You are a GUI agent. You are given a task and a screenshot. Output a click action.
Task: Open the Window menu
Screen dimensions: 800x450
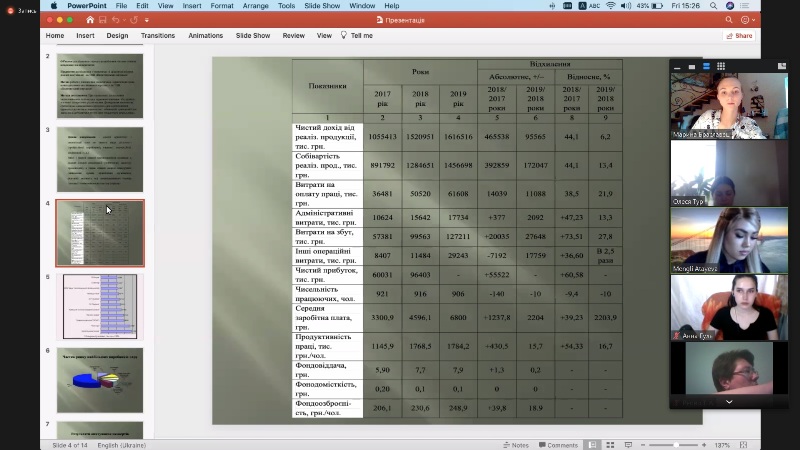point(362,6)
